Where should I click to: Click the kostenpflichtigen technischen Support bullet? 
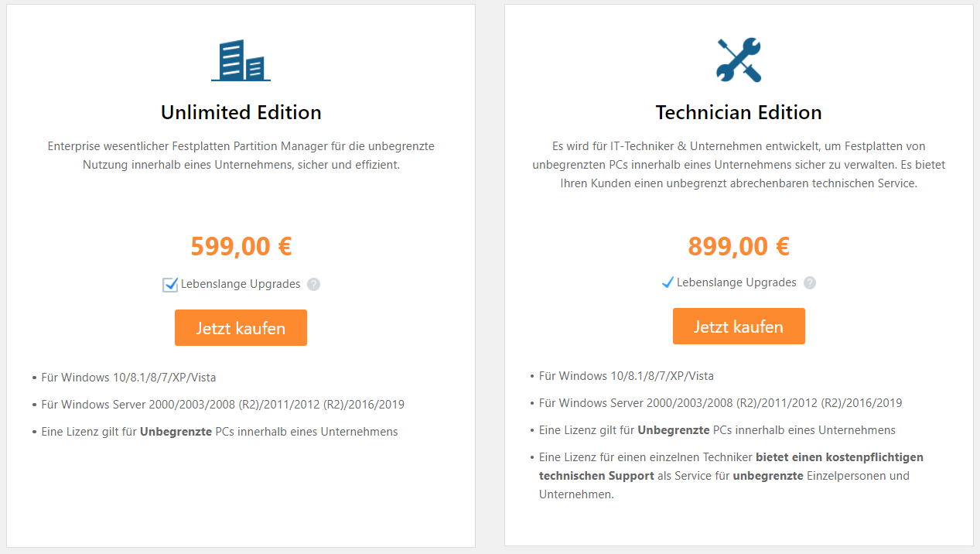[731, 475]
